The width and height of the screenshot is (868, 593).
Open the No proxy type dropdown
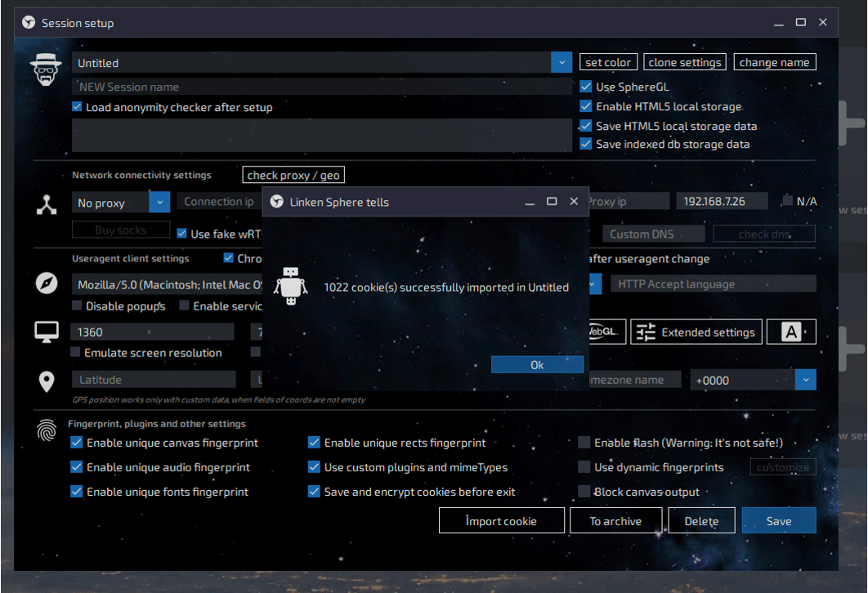(x=159, y=203)
